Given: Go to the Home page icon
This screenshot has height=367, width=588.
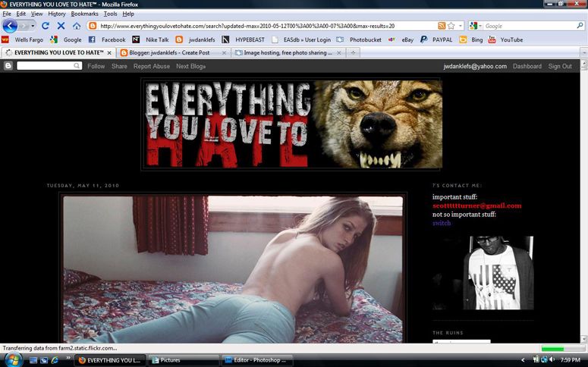Looking at the screenshot, I should tap(77, 26).
